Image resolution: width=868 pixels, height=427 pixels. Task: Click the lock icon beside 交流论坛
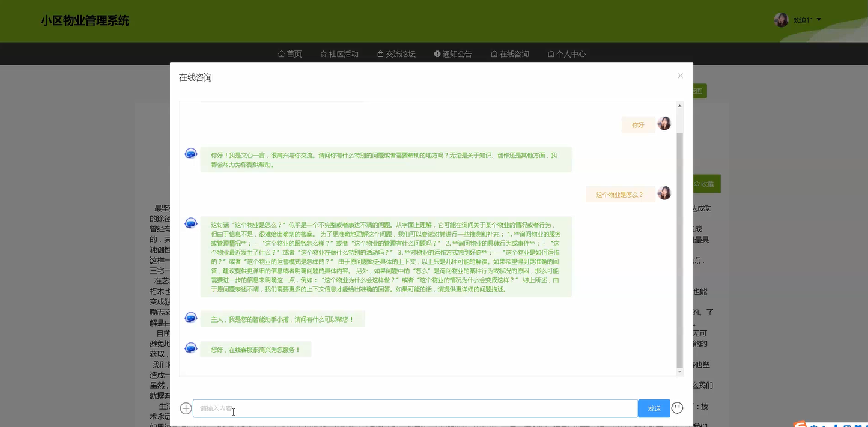pos(379,53)
